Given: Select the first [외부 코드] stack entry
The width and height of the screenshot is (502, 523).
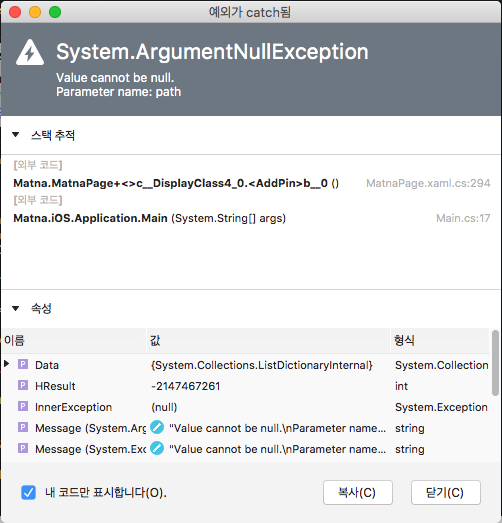Looking at the screenshot, I should coord(38,165).
